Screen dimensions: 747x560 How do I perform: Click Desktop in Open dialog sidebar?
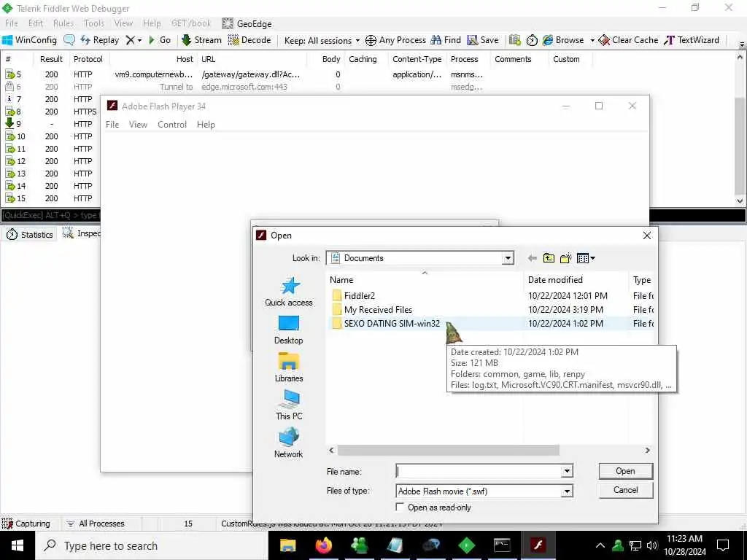(x=289, y=330)
